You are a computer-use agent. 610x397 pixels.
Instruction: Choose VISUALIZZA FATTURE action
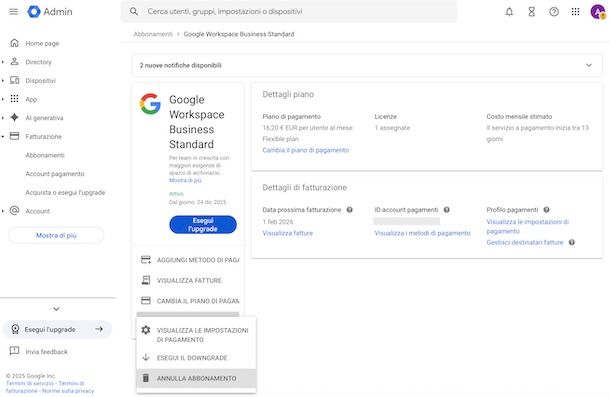[190, 280]
